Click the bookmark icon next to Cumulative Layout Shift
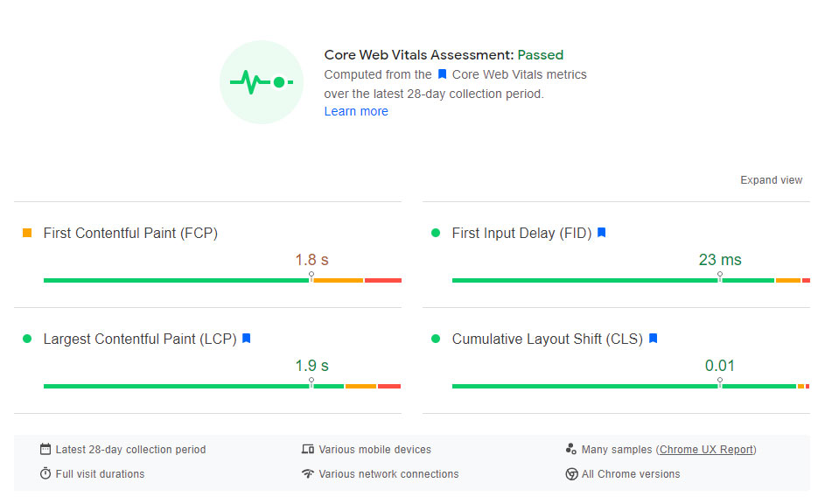 point(653,339)
